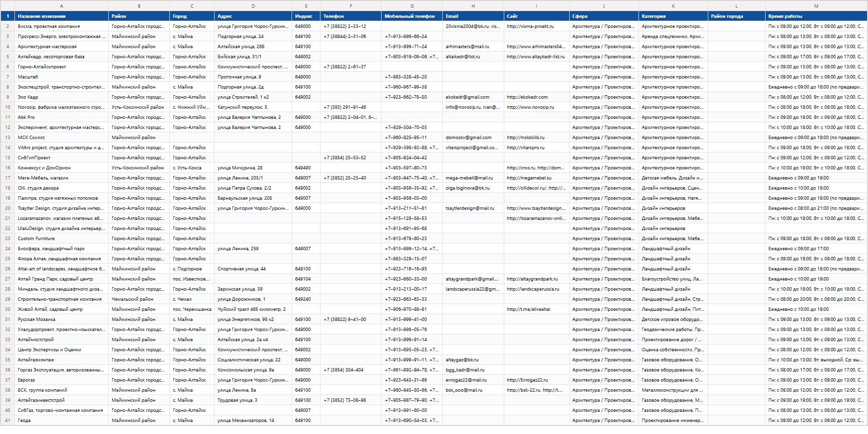Select company cell 'Алтаймостстрой'
The width and height of the screenshot is (868, 434).
click(62, 340)
